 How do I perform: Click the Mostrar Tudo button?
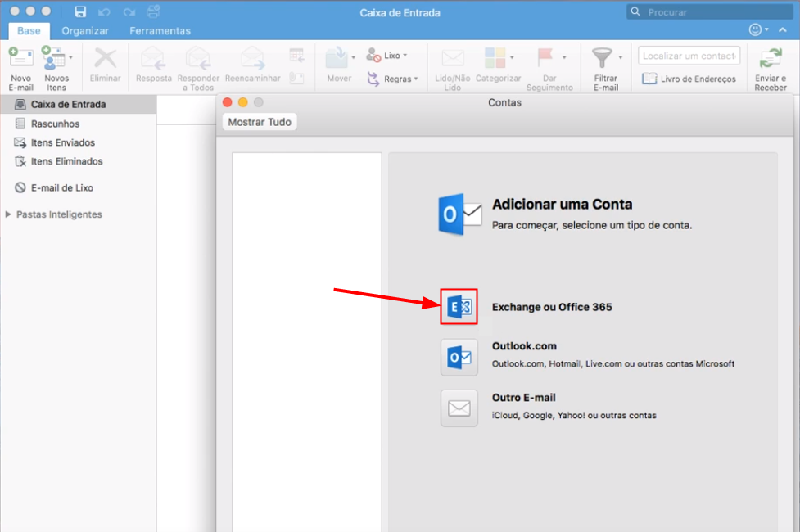260,122
